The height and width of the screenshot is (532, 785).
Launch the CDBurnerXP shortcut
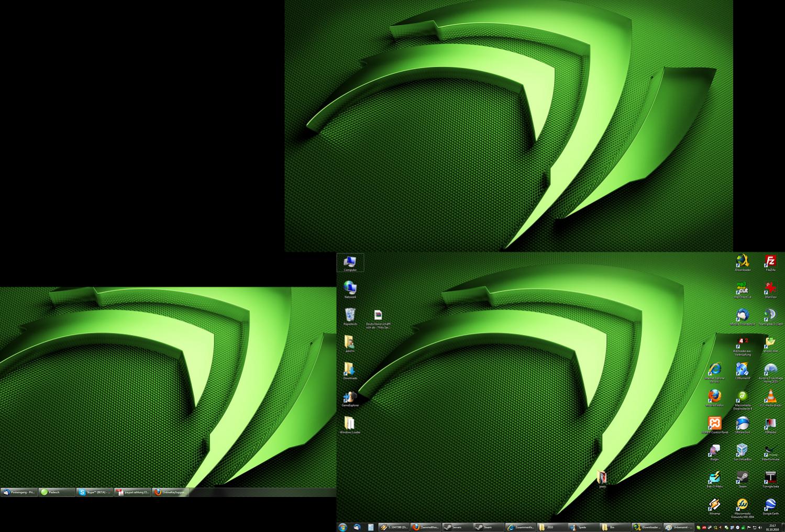coord(743,371)
